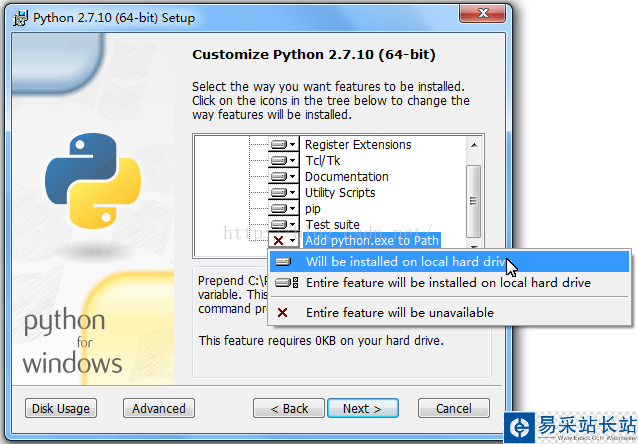The image size is (638, 444).
Task: Close the Python Setup window
Action: tap(483, 13)
